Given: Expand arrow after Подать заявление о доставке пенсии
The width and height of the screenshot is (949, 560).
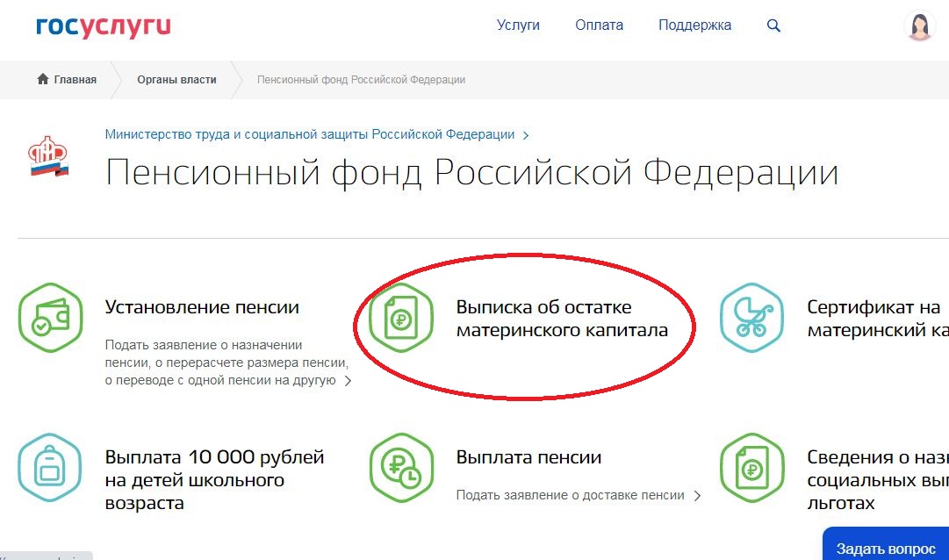Looking at the screenshot, I should coord(698,496).
